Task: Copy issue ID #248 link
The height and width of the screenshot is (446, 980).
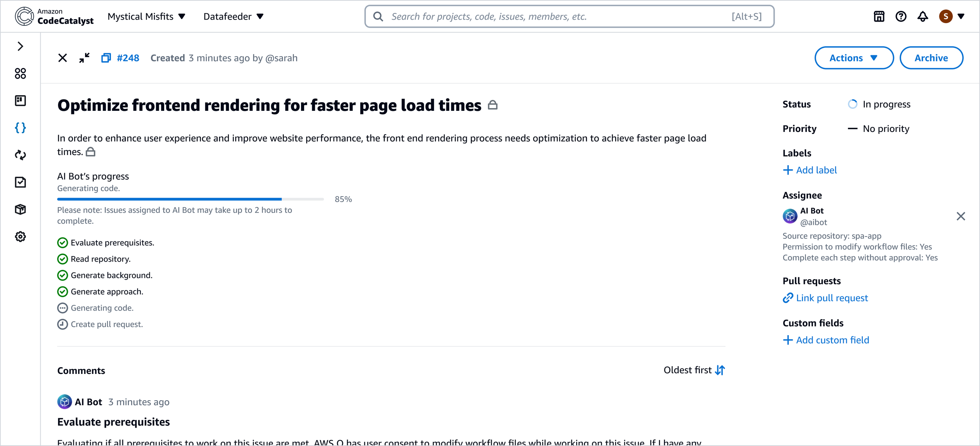Action: (106, 58)
